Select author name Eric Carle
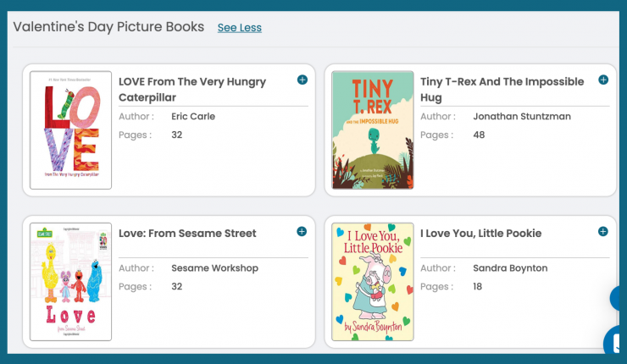 193,116
